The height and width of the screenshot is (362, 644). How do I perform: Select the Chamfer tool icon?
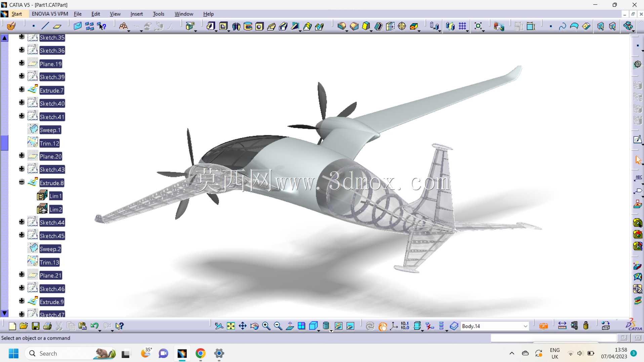coord(354,26)
